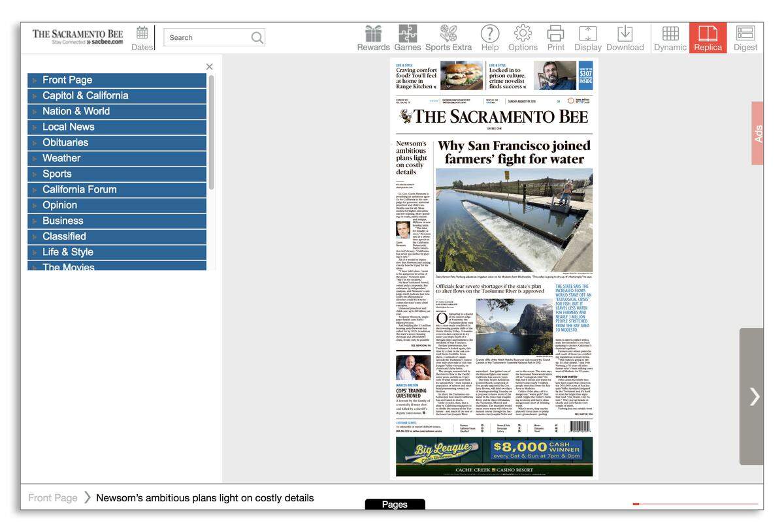This screenshot has height=532, width=784.
Task: Select California Forum section
Action: [117, 189]
